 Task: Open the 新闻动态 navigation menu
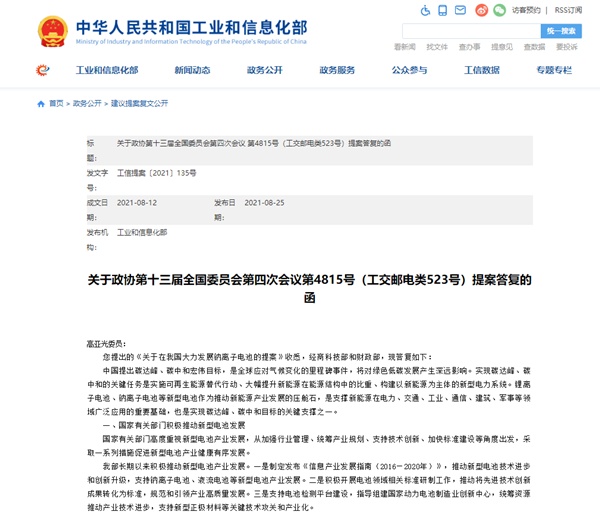coord(192,70)
